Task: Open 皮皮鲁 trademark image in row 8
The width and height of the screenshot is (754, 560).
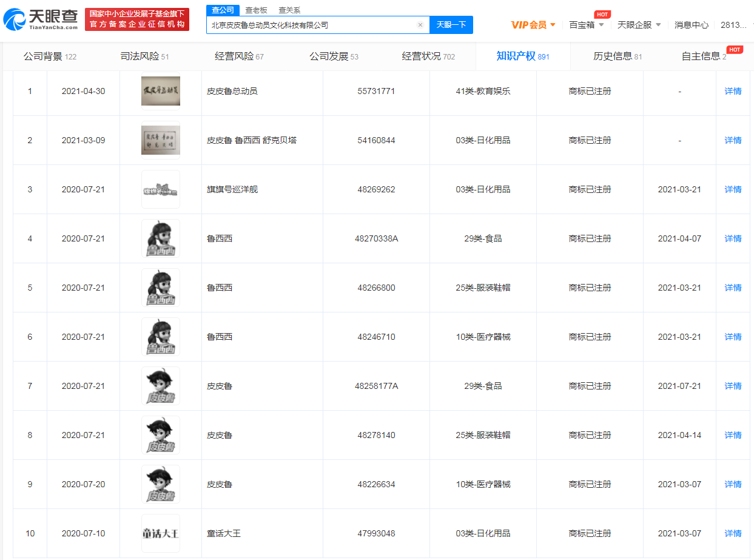Action: point(161,435)
